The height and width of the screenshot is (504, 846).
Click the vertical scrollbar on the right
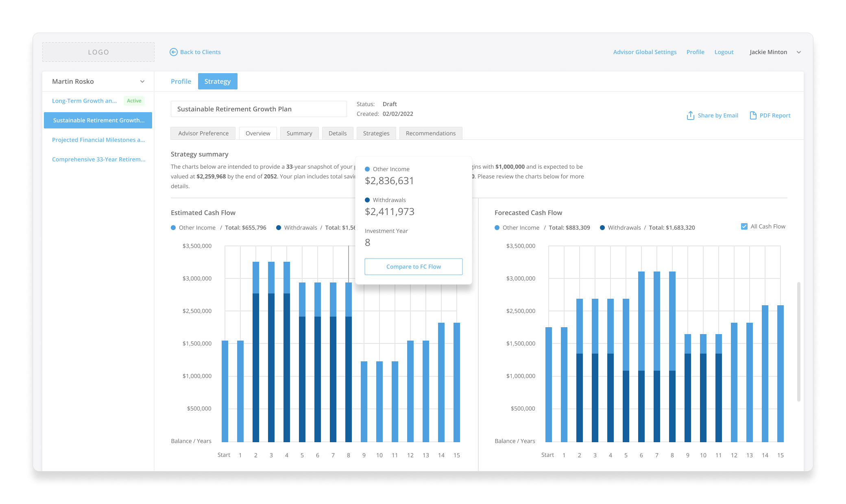799,341
